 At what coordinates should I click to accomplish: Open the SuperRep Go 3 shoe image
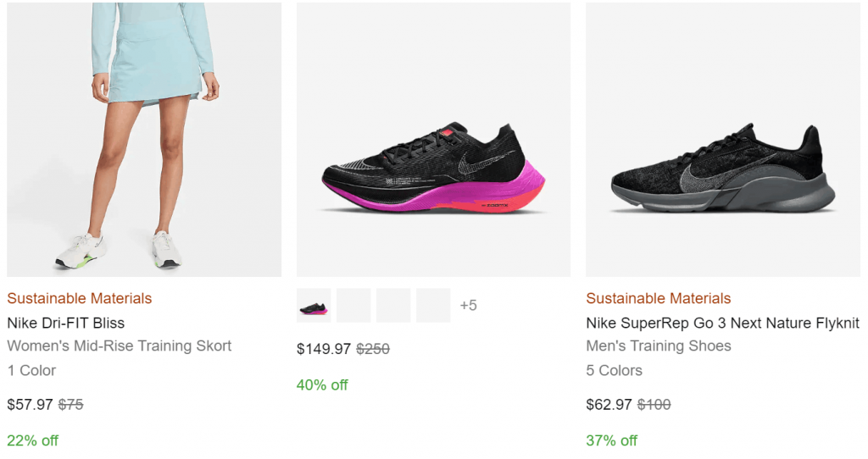pos(723,140)
